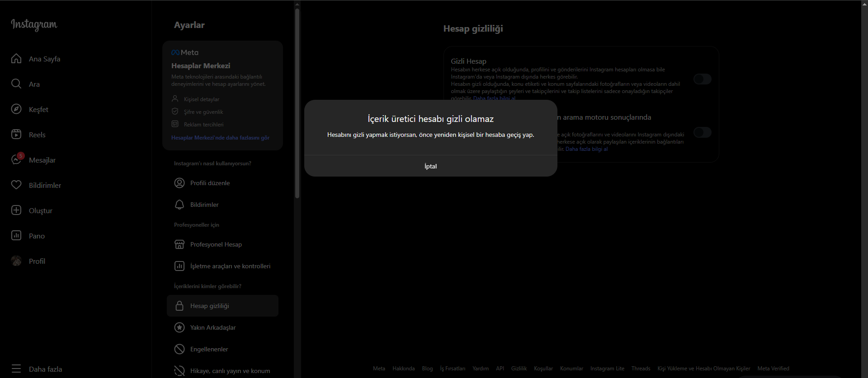This screenshot has width=868, height=378.
Task: Click the Engellenenler blocked icon
Action: tap(179, 349)
